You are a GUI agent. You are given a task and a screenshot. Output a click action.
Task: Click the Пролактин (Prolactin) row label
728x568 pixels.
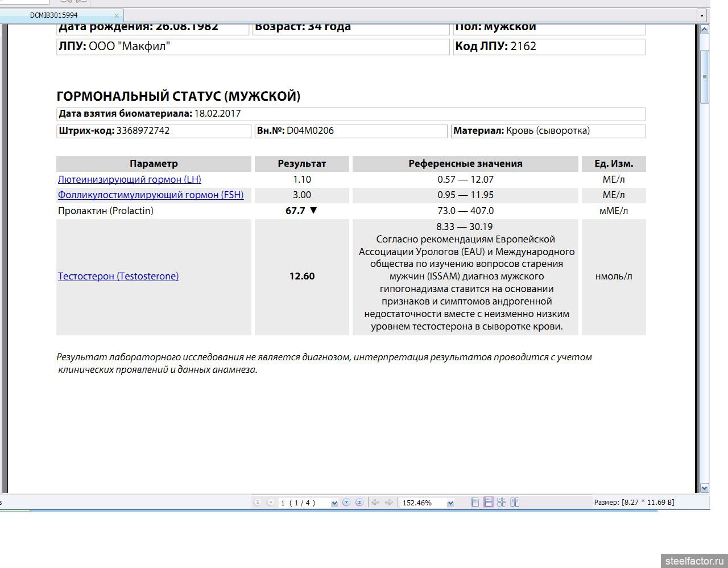[106, 211]
